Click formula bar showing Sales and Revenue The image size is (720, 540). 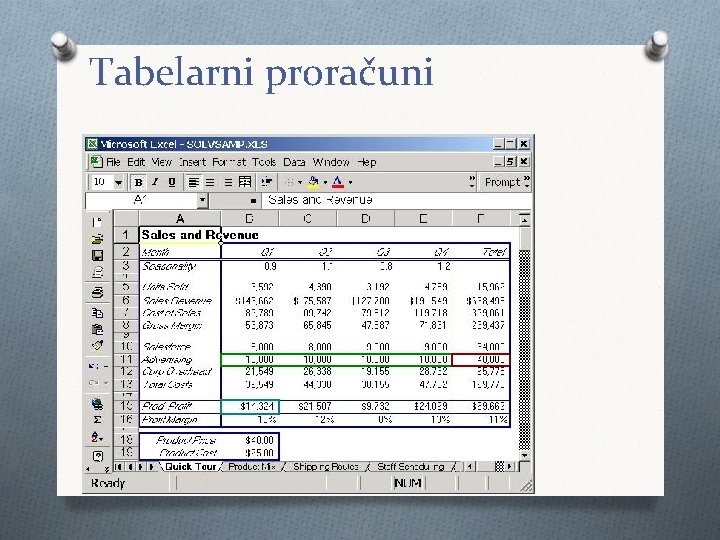pos(396,200)
